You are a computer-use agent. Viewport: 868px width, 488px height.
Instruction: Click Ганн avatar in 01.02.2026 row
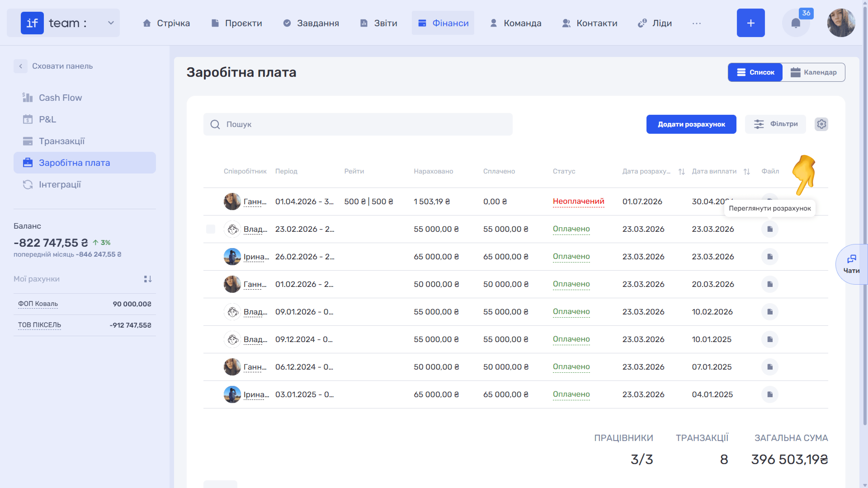pos(232,284)
